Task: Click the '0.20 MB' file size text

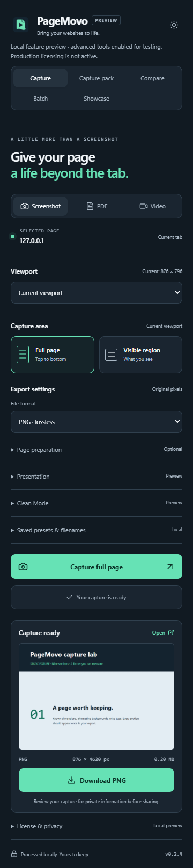Action: pos(164,759)
